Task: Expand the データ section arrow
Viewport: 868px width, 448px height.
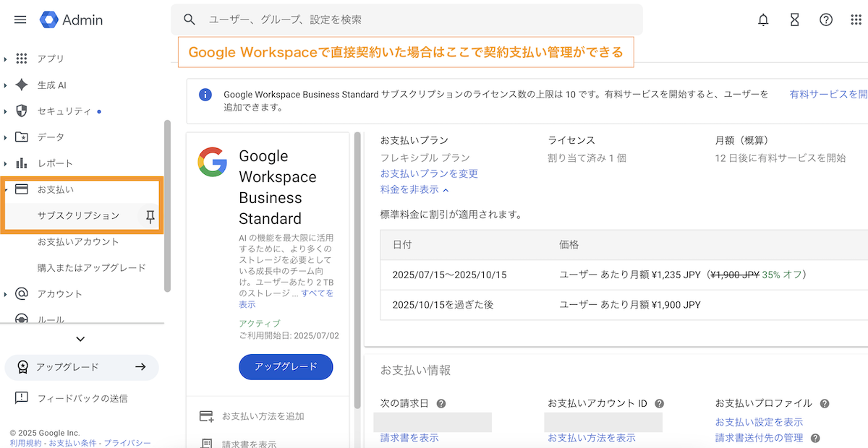Action: click(6, 137)
